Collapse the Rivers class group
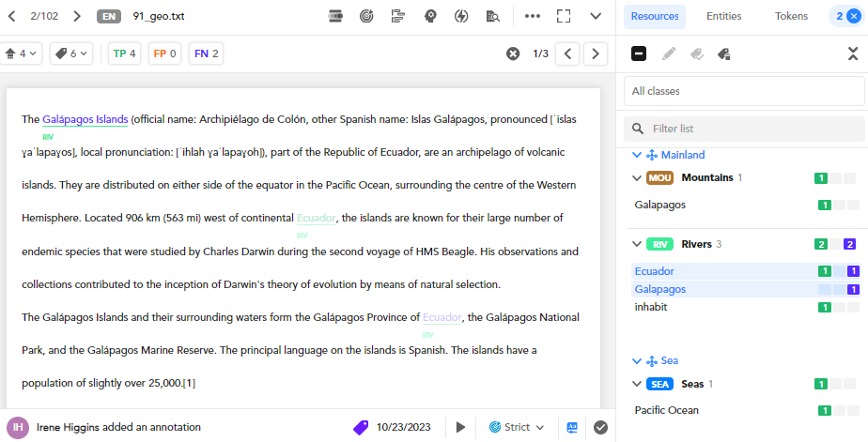868x442 pixels. click(x=636, y=244)
